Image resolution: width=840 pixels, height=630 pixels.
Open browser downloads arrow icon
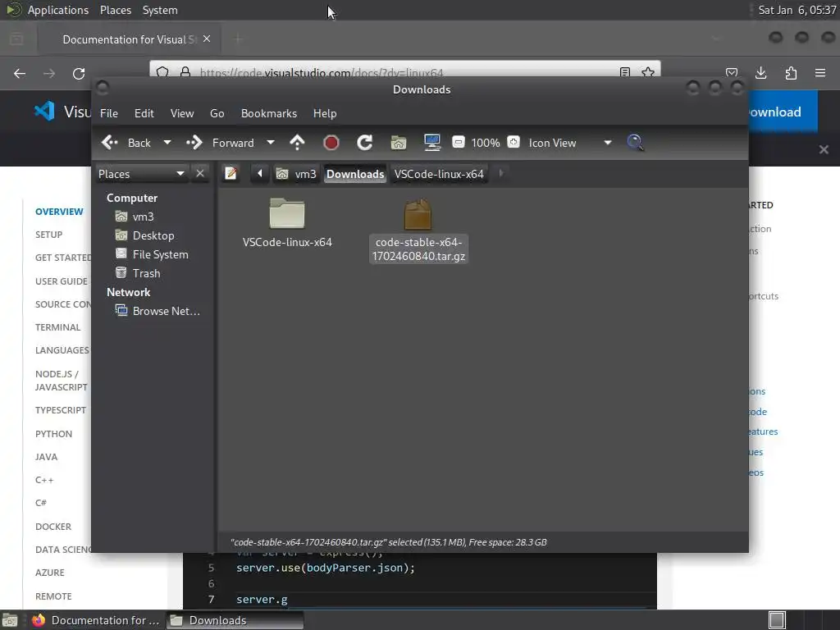(x=760, y=73)
